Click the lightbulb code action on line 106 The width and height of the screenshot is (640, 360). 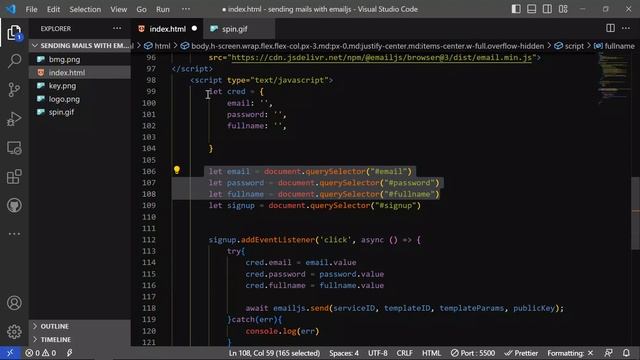(177, 170)
